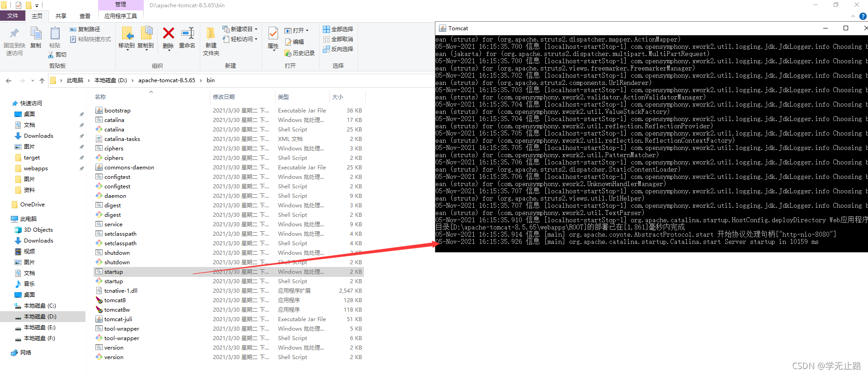
Task: Click the Copy icon in ribbon
Action: (x=36, y=34)
